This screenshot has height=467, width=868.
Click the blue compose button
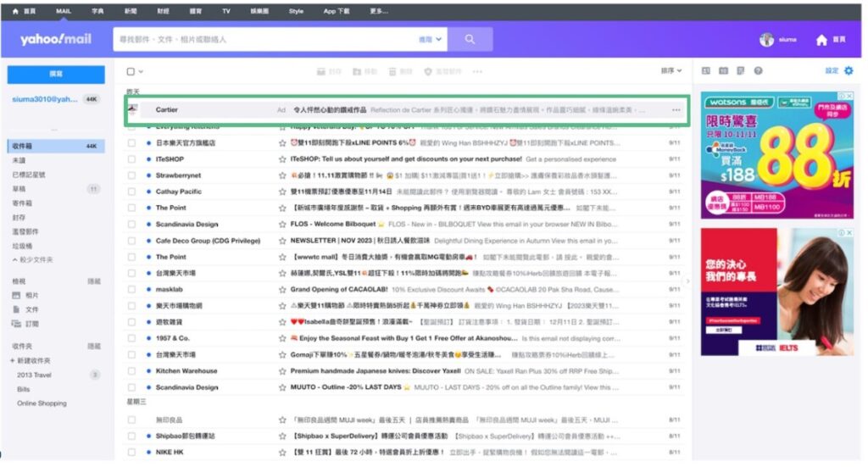(x=56, y=74)
